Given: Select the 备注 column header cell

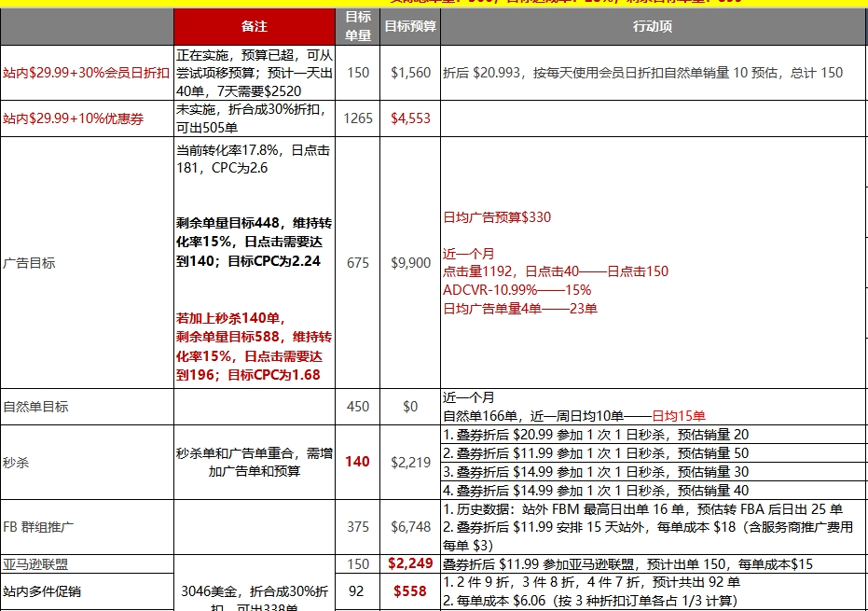Looking at the screenshot, I should click(x=253, y=27).
